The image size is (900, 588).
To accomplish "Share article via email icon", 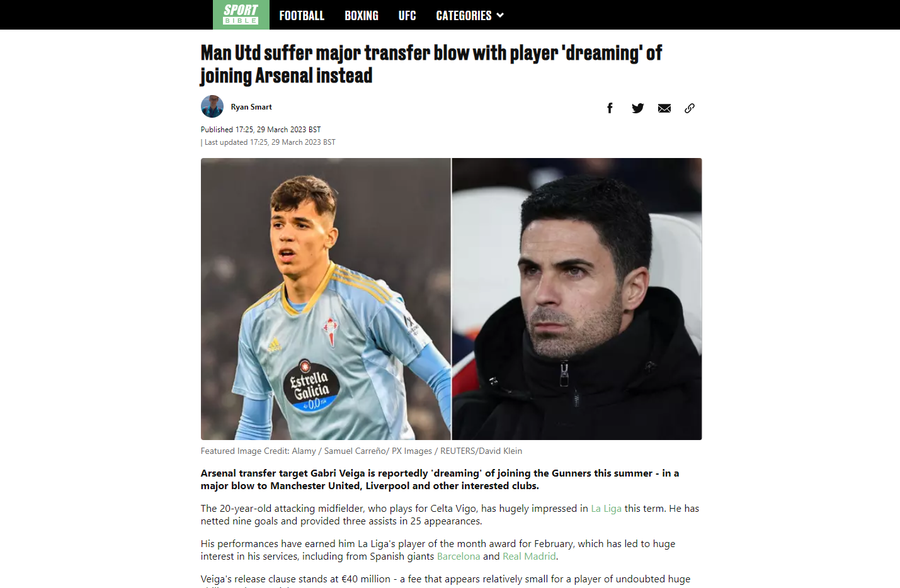I will [664, 108].
